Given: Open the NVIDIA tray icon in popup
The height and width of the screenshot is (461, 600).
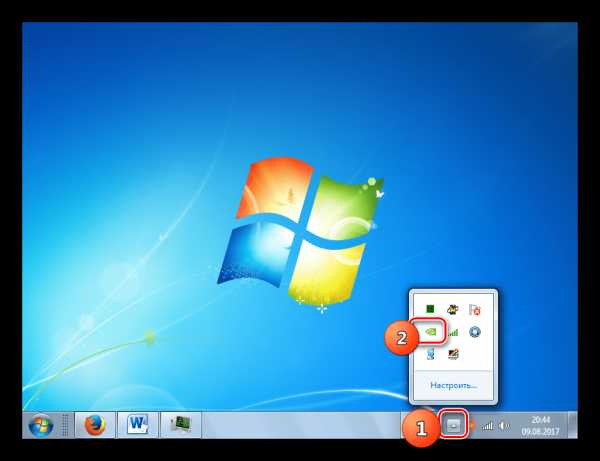Looking at the screenshot, I should [x=431, y=331].
